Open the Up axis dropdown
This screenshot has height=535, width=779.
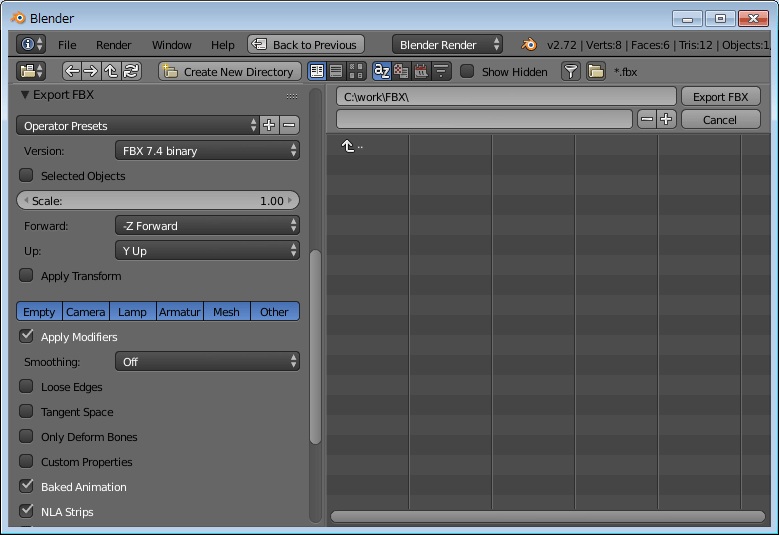pyautogui.click(x=207, y=250)
